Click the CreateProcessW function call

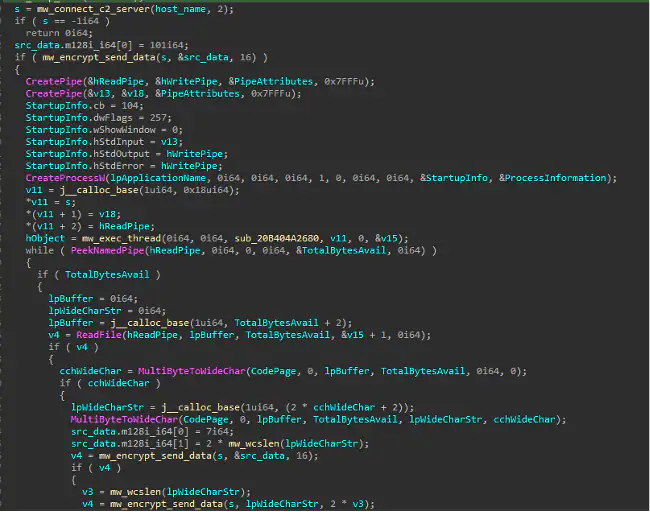pyautogui.click(x=65, y=178)
